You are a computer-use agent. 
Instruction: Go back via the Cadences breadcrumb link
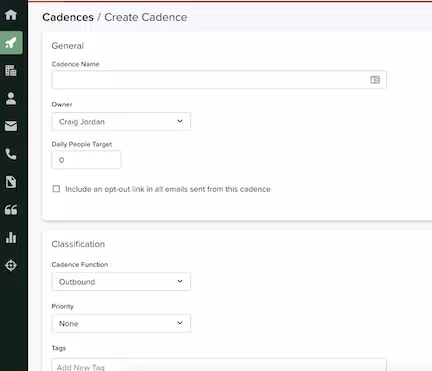(68, 17)
